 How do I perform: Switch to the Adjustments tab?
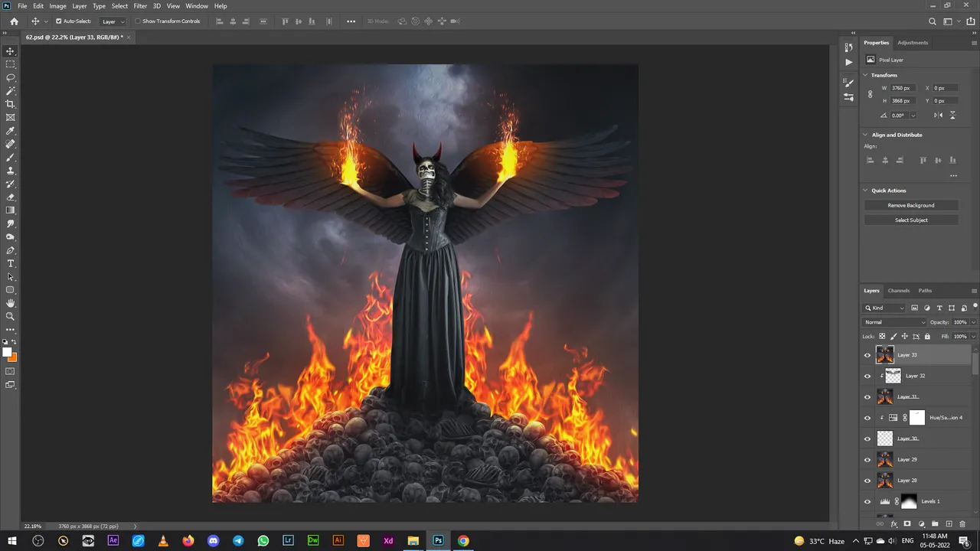pos(913,43)
